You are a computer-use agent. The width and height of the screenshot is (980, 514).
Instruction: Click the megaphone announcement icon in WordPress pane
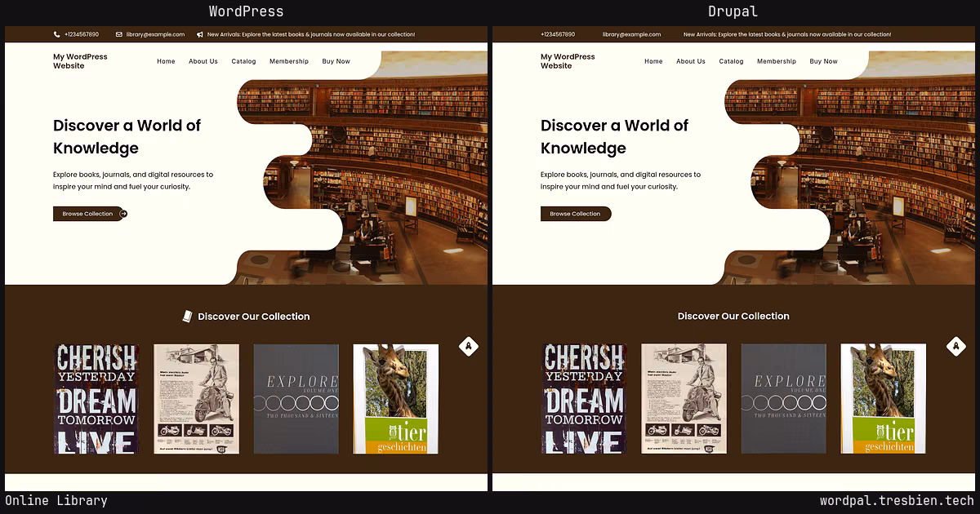(200, 34)
